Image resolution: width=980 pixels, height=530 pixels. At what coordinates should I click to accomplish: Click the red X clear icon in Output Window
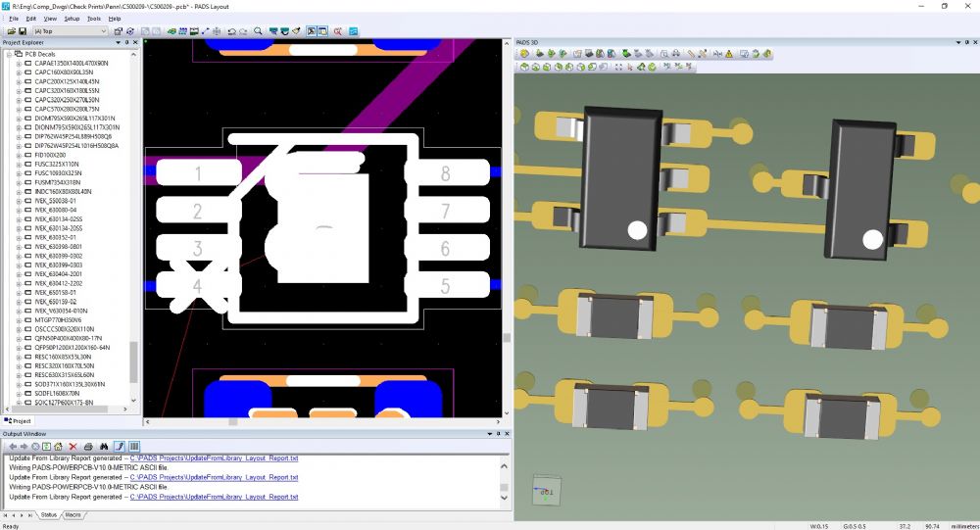click(73, 447)
